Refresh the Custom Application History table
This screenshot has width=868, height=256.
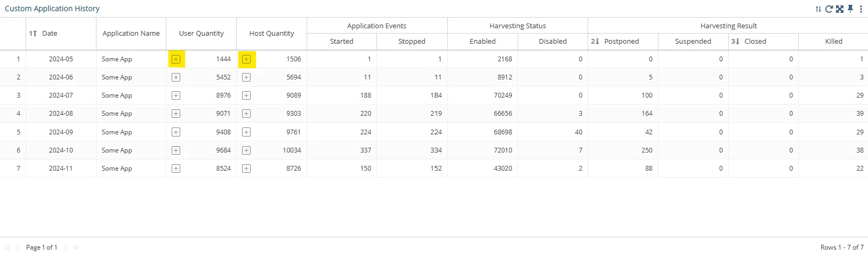coord(829,9)
